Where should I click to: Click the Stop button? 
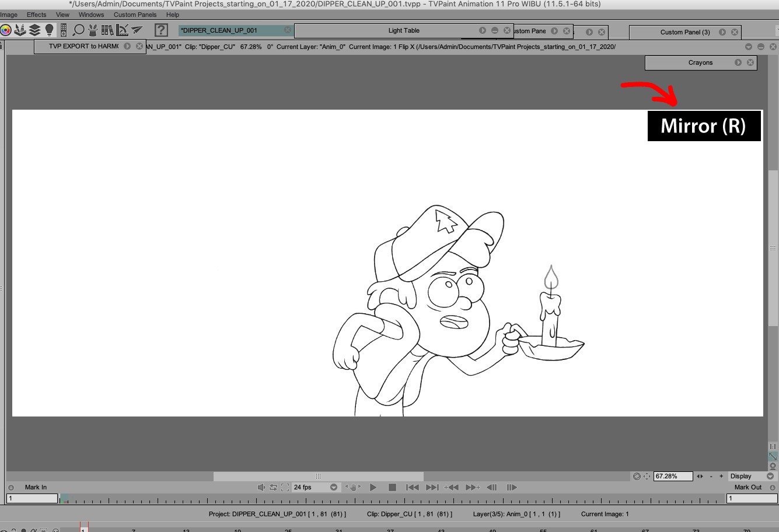(x=393, y=487)
